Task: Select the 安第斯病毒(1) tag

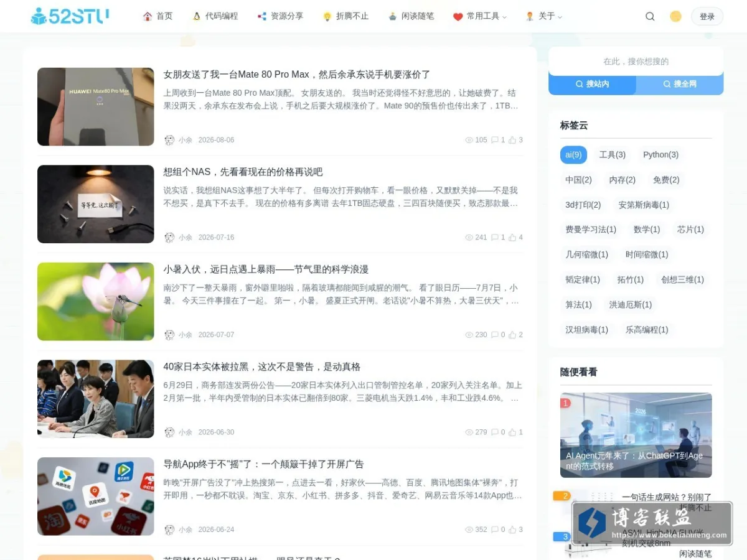Action: click(644, 205)
